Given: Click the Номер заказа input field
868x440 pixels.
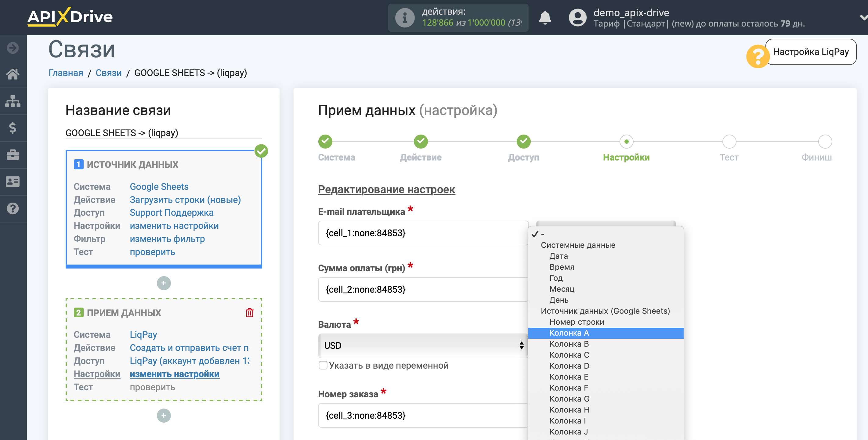Looking at the screenshot, I should [423, 415].
